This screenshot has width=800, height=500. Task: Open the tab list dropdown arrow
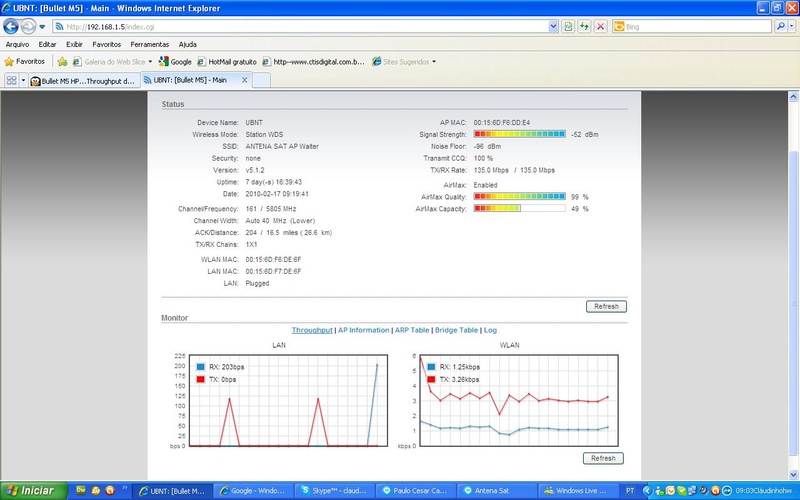coord(23,81)
